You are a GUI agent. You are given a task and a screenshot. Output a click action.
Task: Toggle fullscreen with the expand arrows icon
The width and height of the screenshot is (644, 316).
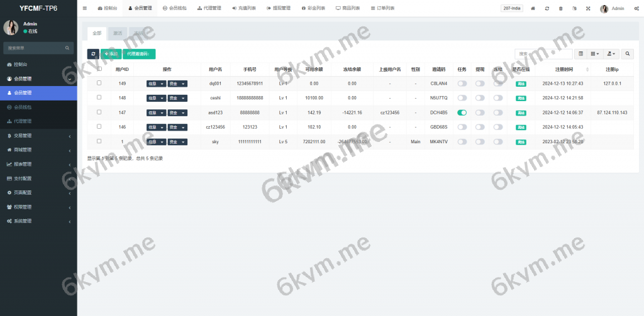pyautogui.click(x=588, y=8)
